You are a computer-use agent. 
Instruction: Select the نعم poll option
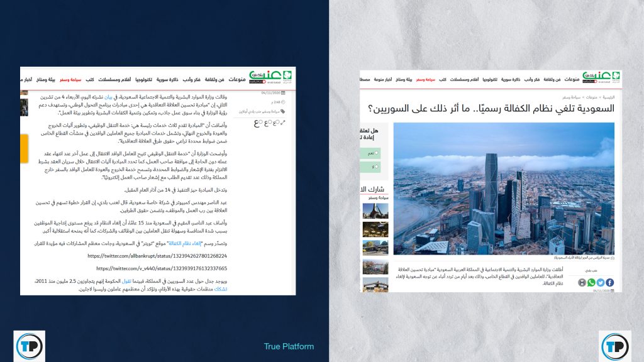(371, 153)
